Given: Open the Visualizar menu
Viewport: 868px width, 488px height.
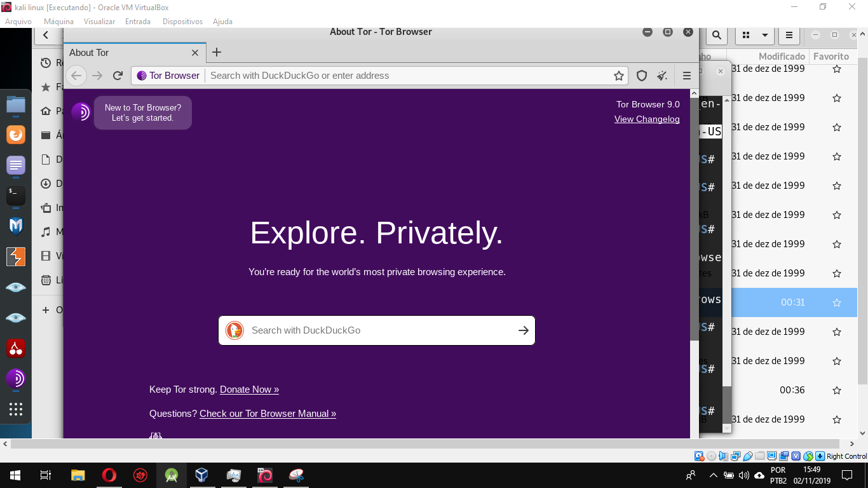Looking at the screenshot, I should (x=99, y=22).
